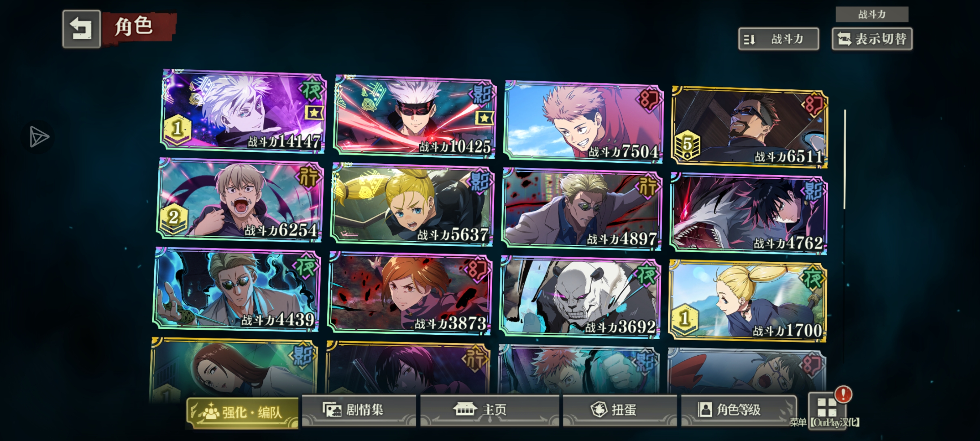Toggle display with 表示切替 button
Image resolution: width=980 pixels, height=441 pixels.
(872, 39)
